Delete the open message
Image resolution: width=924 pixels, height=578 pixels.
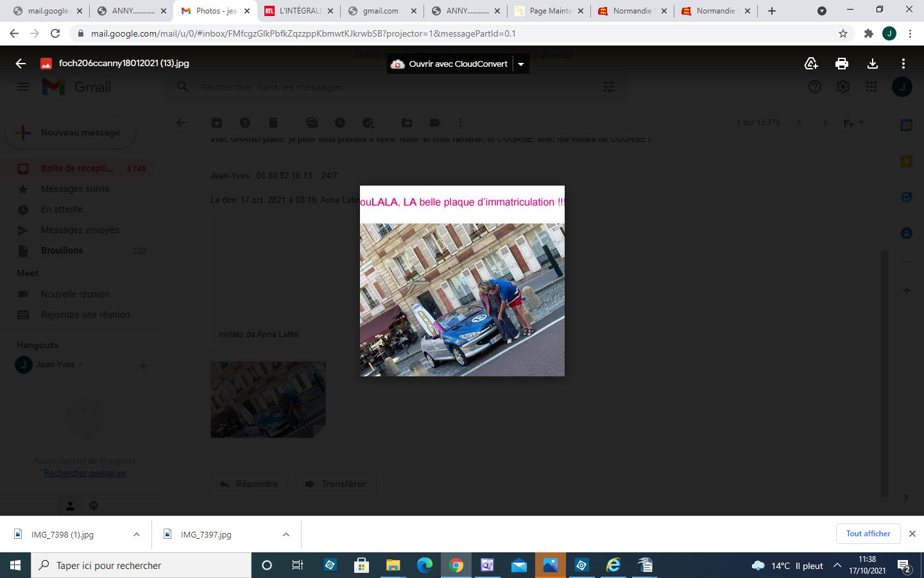[273, 123]
